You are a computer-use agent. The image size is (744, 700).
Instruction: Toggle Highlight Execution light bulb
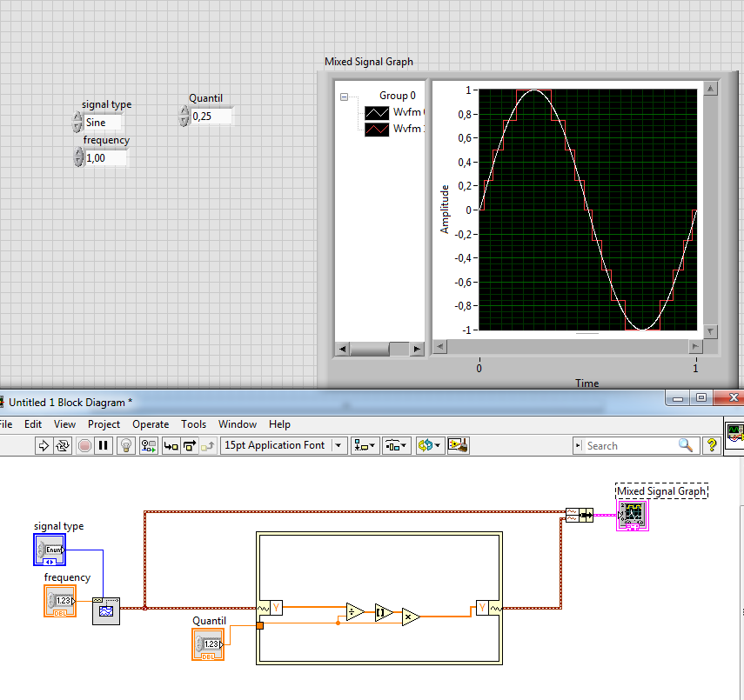(126, 446)
